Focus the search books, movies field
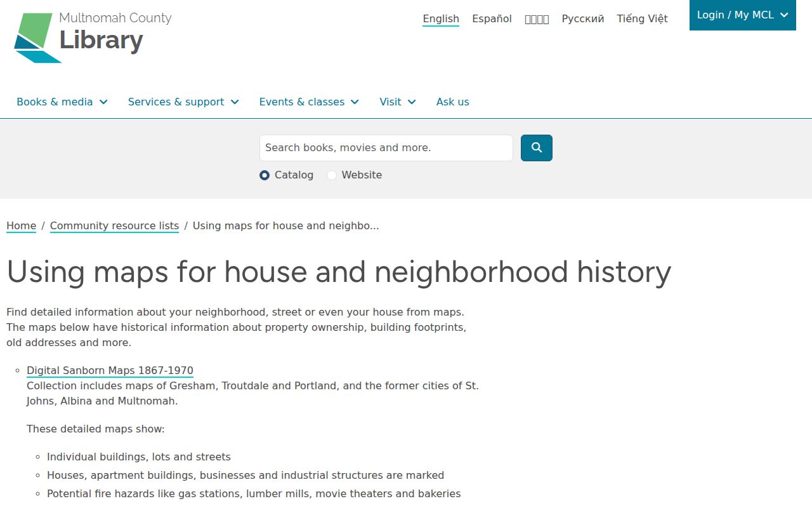The image size is (812, 508). click(386, 148)
